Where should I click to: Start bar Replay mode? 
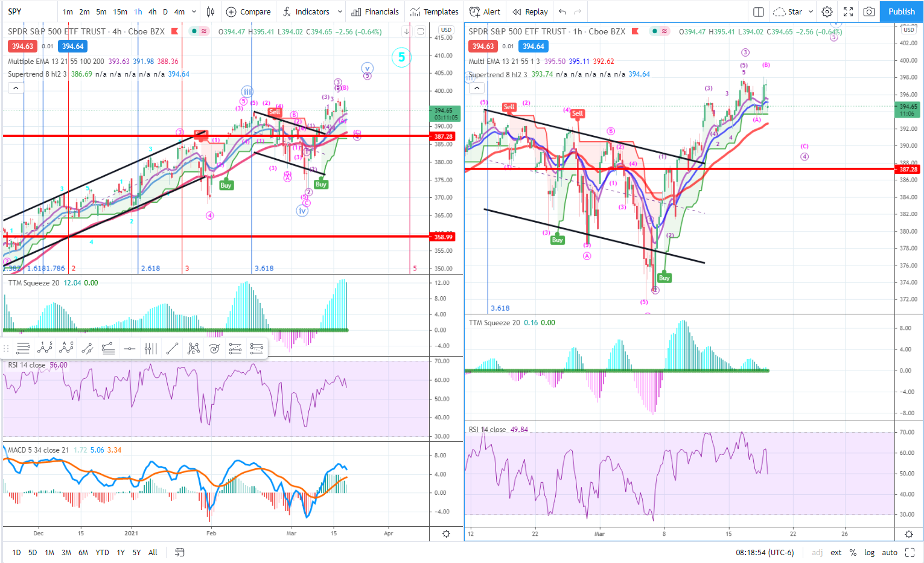coord(531,11)
